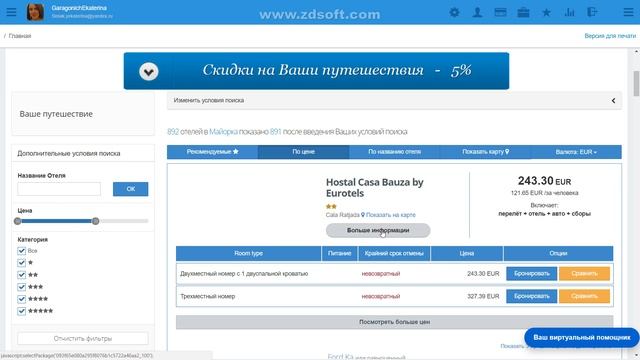The width and height of the screenshot is (640, 360).
Task: Click Hostal Casa Bauza by Eurotels title
Action: pos(374,188)
